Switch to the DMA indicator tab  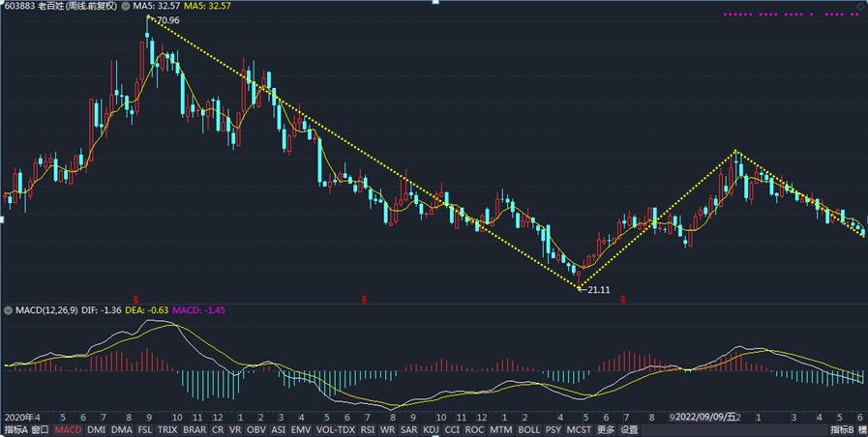(122, 430)
